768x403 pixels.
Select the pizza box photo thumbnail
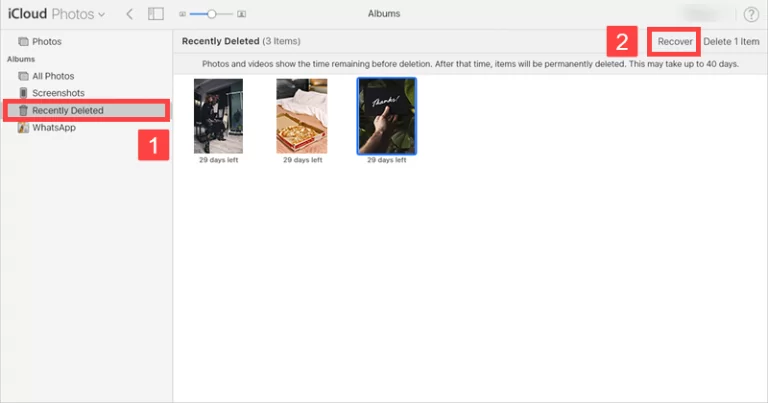point(301,116)
